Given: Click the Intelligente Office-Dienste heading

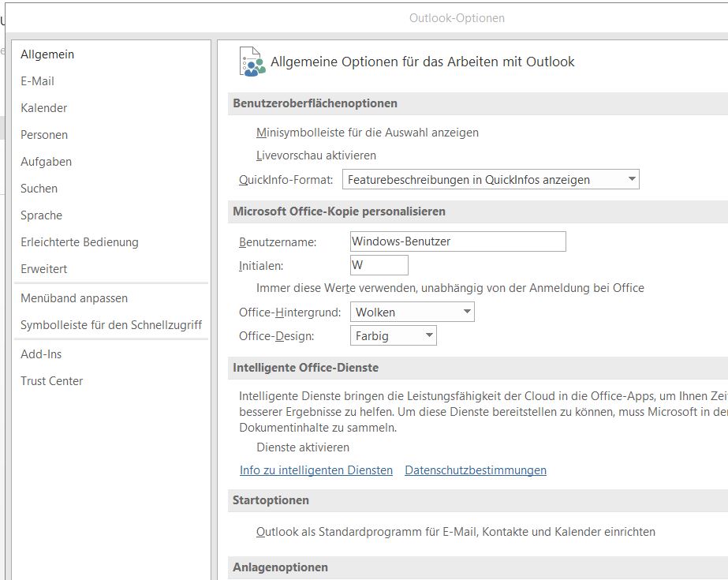Looking at the screenshot, I should click(305, 368).
